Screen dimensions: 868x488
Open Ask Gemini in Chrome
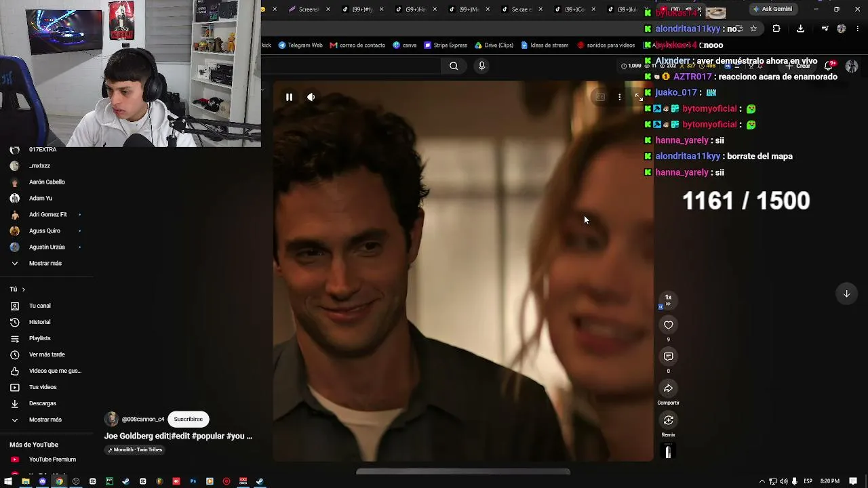click(772, 9)
